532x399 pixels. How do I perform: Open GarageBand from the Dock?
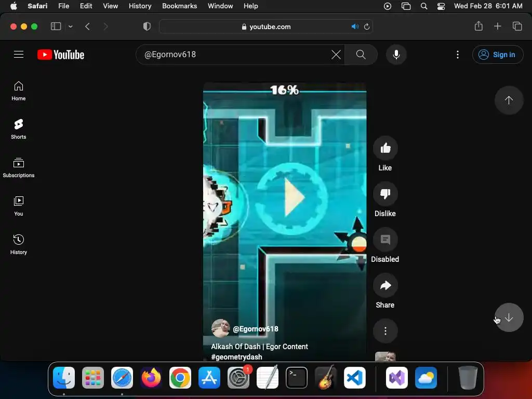[x=326, y=377]
